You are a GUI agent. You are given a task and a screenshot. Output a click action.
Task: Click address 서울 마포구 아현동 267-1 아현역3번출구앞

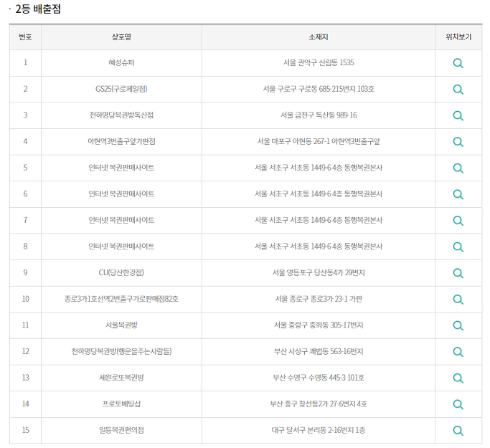click(319, 141)
